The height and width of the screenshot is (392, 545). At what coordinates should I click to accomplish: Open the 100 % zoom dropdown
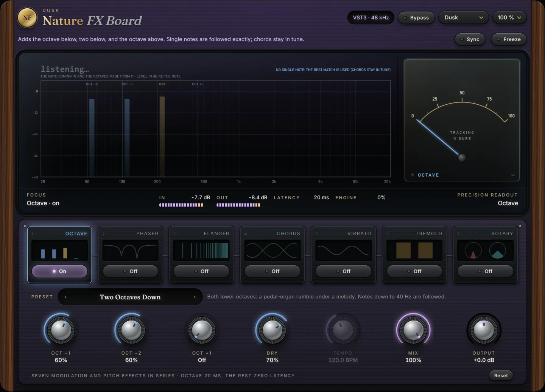[x=509, y=18]
